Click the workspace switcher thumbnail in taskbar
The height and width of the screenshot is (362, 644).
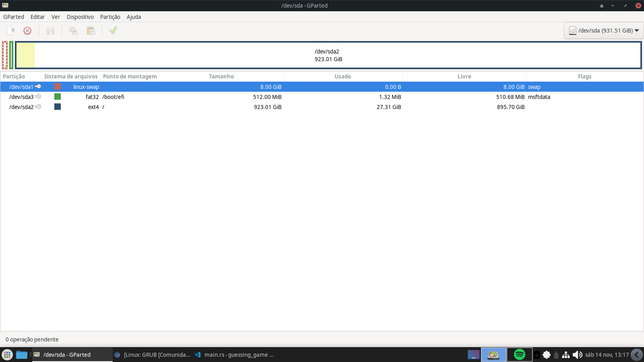click(474, 355)
